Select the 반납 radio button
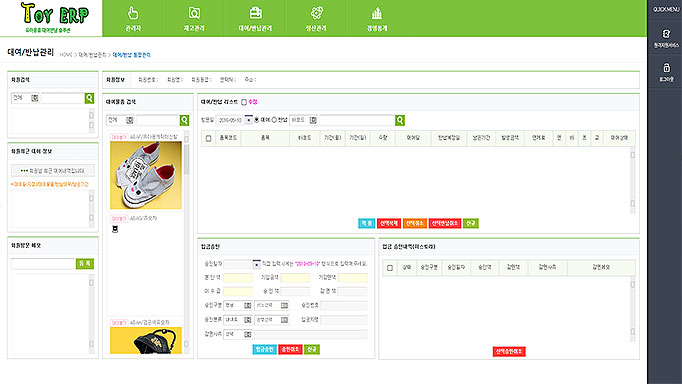 (x=274, y=120)
